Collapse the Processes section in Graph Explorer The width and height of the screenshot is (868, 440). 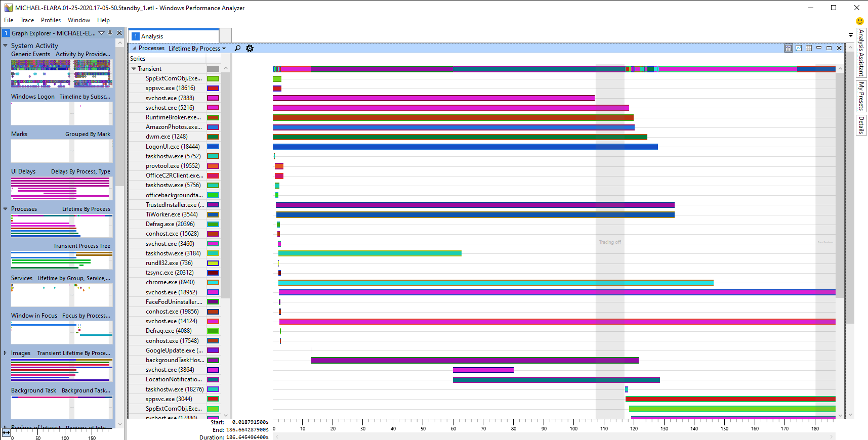pyautogui.click(x=5, y=209)
